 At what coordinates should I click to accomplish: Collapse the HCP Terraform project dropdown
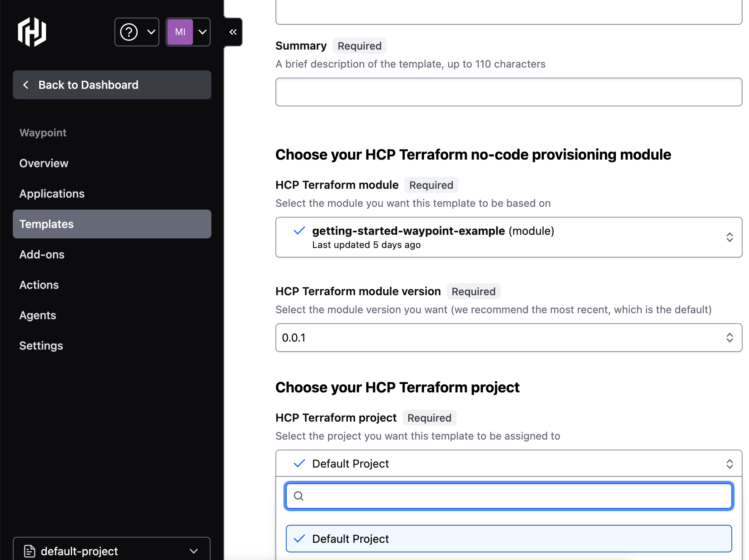click(x=729, y=464)
